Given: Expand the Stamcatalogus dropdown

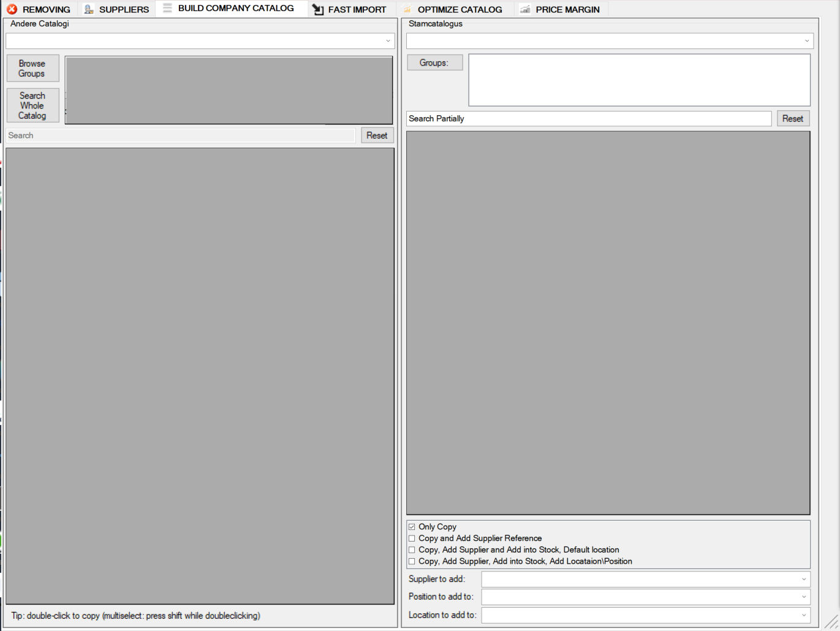Looking at the screenshot, I should coord(806,41).
